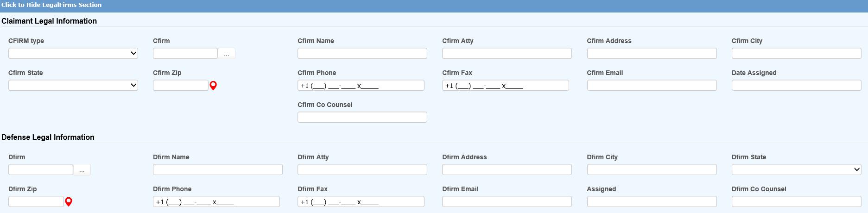Image resolution: width=868 pixels, height=213 pixels.
Task: Collapse the LegalFirms section header
Action: click(51, 5)
